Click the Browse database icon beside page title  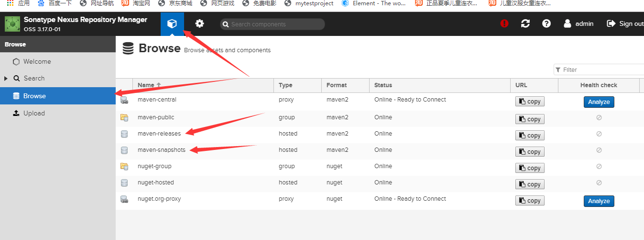point(128,48)
